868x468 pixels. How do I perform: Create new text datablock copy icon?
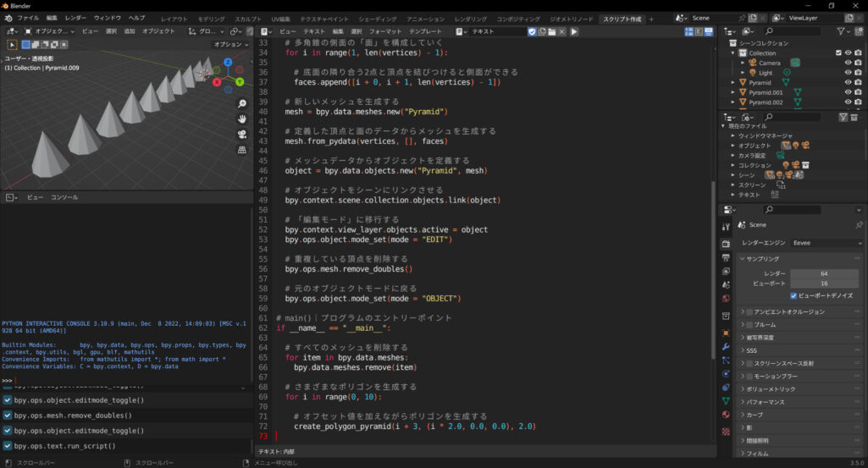[x=542, y=31]
